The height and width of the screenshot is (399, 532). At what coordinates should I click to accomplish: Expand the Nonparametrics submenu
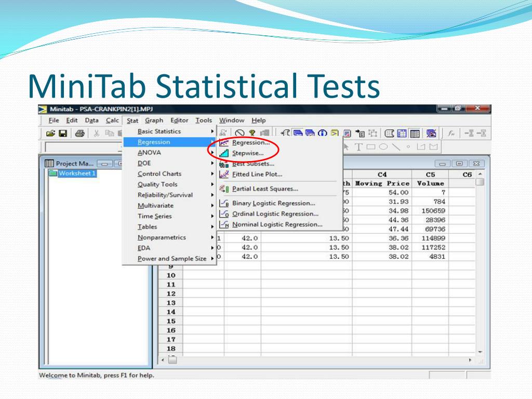[169, 237]
